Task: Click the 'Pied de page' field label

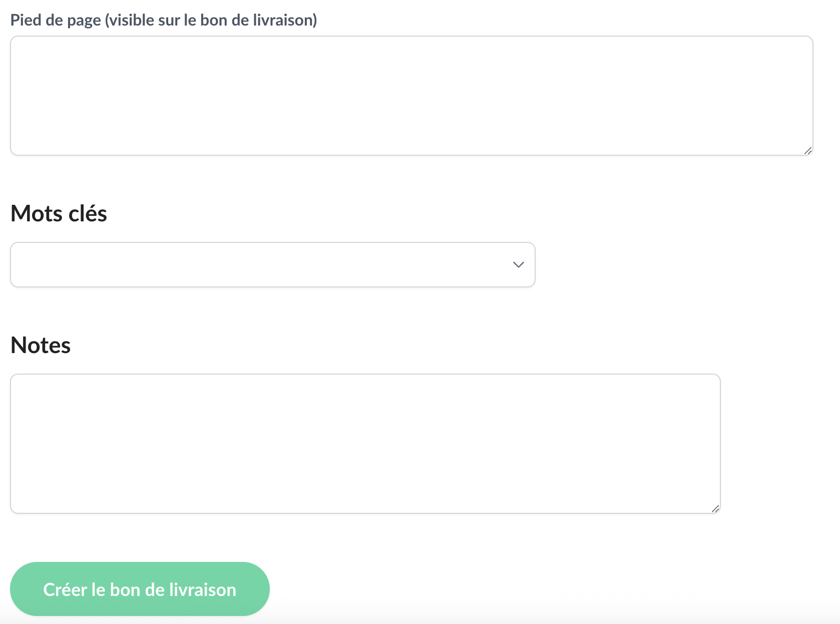Action: pyautogui.click(x=56, y=20)
